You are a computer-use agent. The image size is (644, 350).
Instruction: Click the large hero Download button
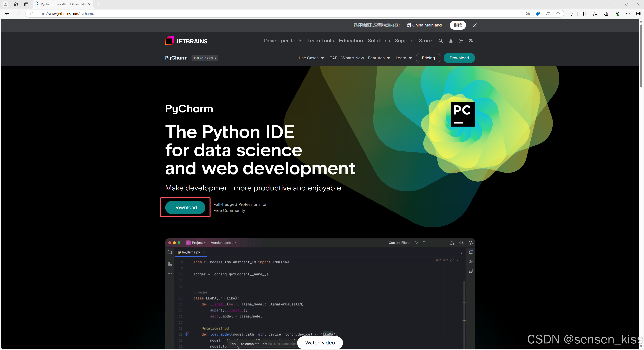[x=185, y=207]
